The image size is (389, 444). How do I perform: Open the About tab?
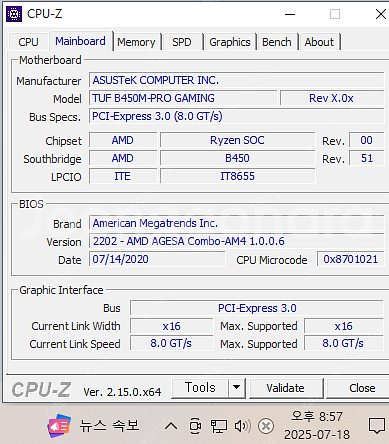(x=319, y=42)
